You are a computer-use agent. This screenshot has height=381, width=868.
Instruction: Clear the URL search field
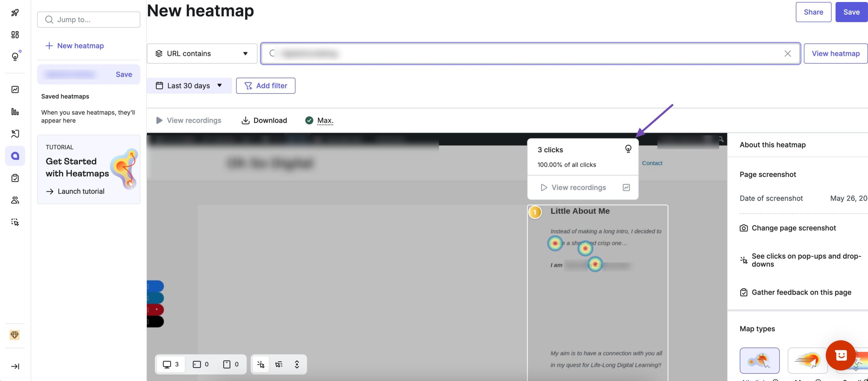pos(787,54)
